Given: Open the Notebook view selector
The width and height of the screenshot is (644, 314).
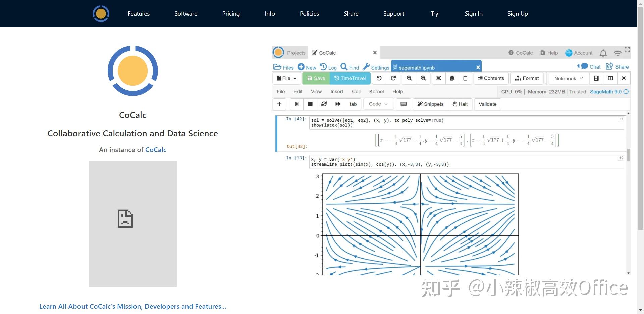Looking at the screenshot, I should (568, 78).
